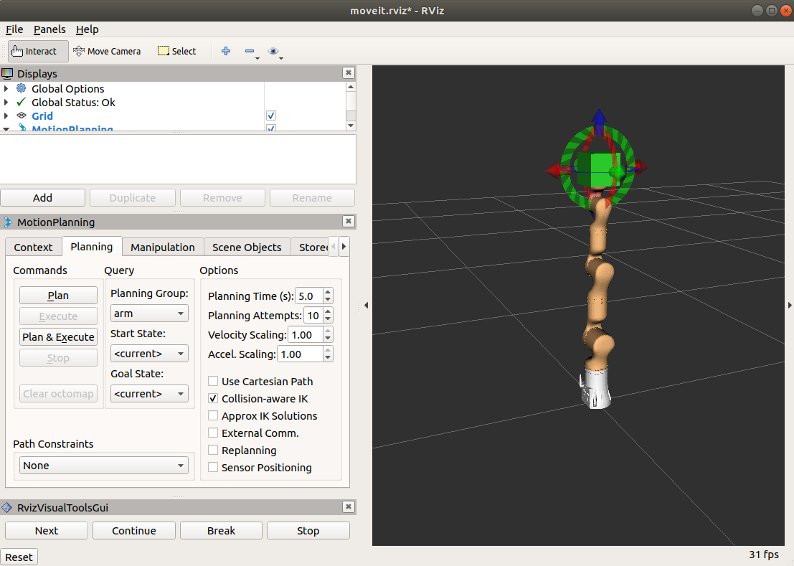Click the Add display button
This screenshot has width=794, height=566.
click(43, 198)
